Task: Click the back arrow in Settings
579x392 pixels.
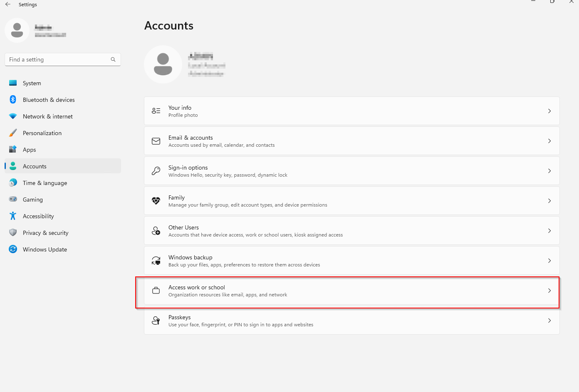Action: pyautogui.click(x=8, y=5)
